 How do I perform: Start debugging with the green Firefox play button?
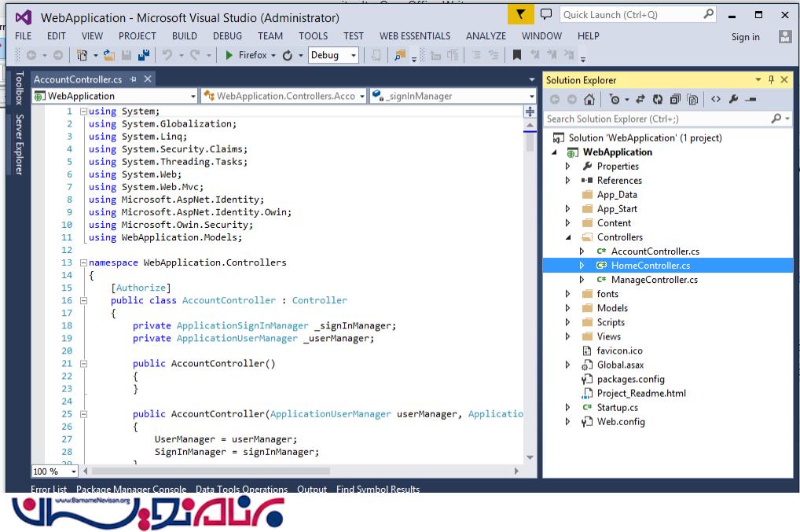coord(229,55)
